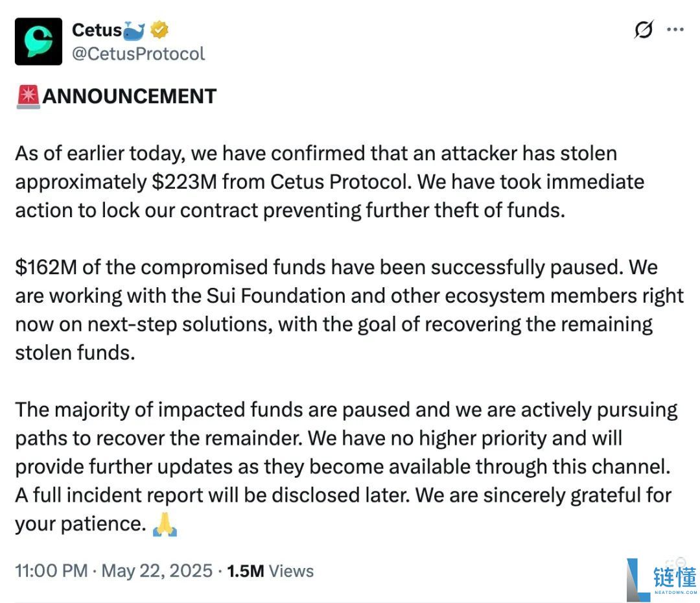Click the NEATDOWN.COM watermark text
The width and height of the screenshot is (700, 603).
click(675, 592)
